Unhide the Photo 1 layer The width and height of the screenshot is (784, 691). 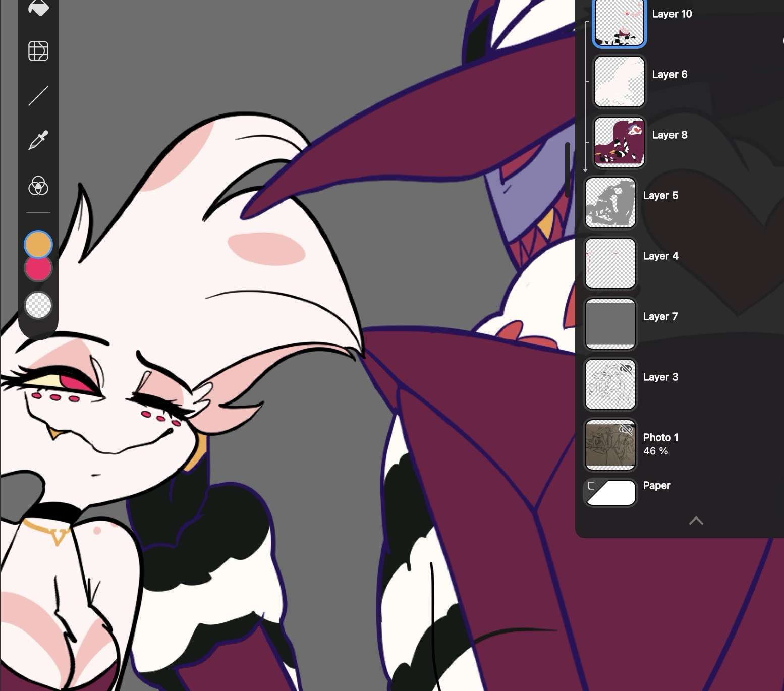click(x=626, y=430)
